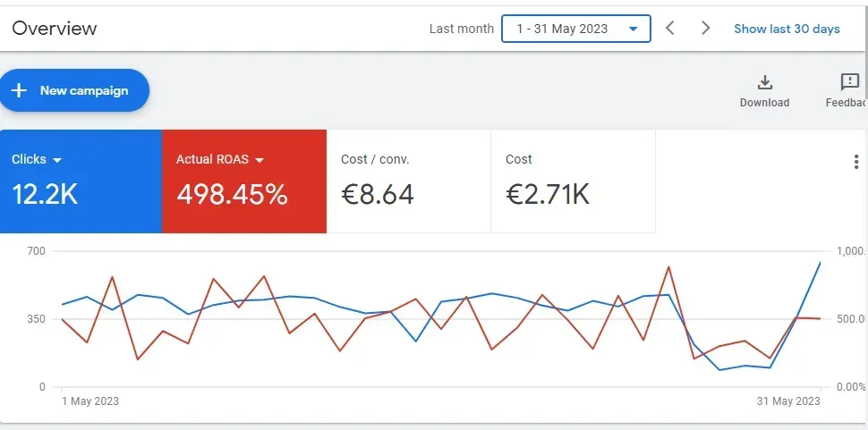Click the 350 y-axis label
Screen dimensions: 868x430
click(37, 319)
